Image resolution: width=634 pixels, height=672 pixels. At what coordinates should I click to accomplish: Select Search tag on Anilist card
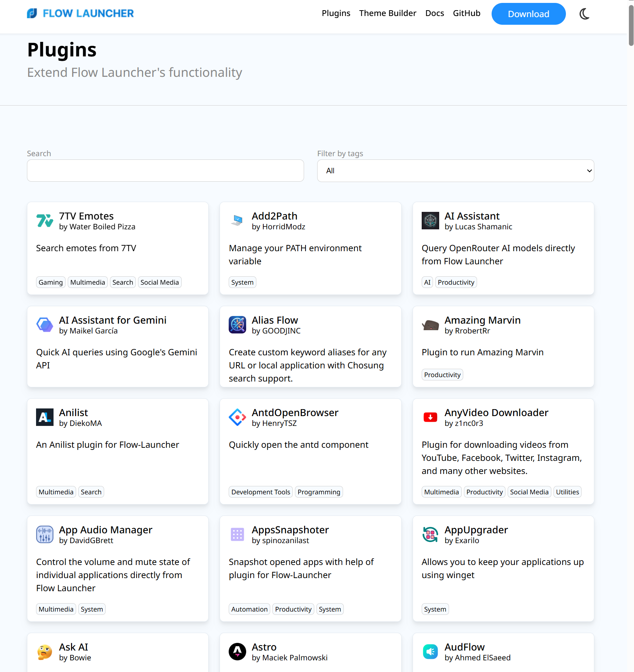pyautogui.click(x=91, y=492)
